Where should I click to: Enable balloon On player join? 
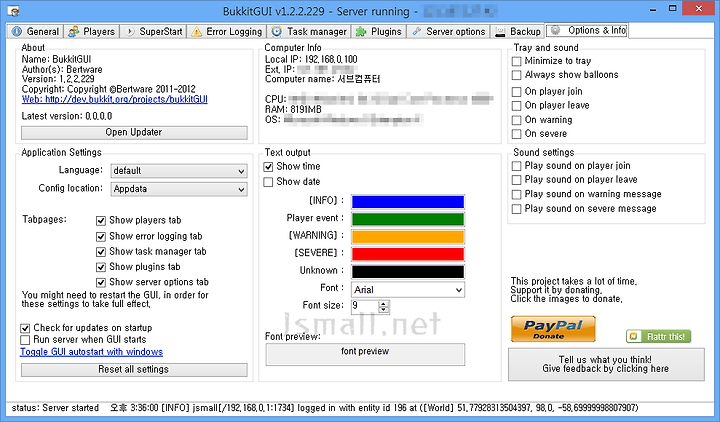point(517,91)
